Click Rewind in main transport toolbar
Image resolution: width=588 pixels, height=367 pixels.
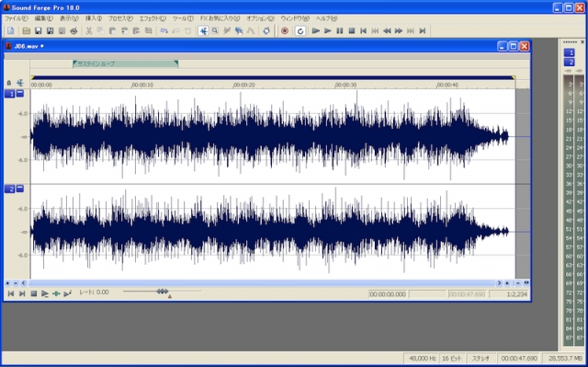click(x=387, y=30)
